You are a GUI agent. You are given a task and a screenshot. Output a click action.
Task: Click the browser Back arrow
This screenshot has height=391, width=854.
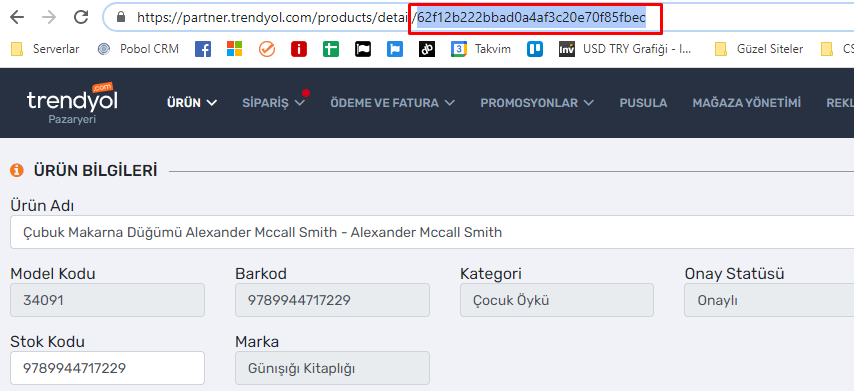click(x=17, y=17)
